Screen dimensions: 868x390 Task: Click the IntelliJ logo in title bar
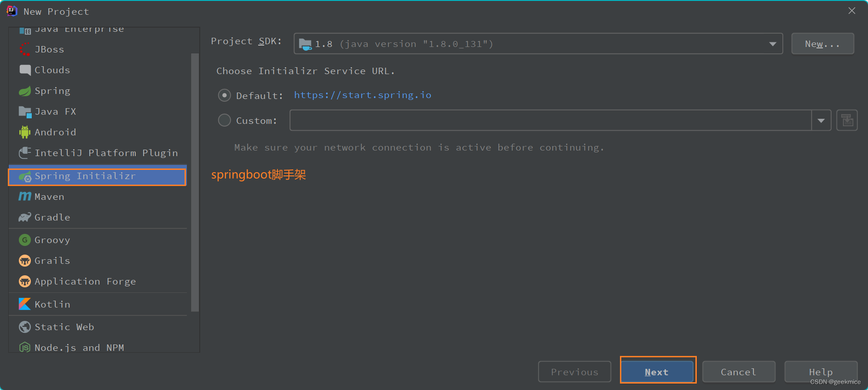(12, 11)
